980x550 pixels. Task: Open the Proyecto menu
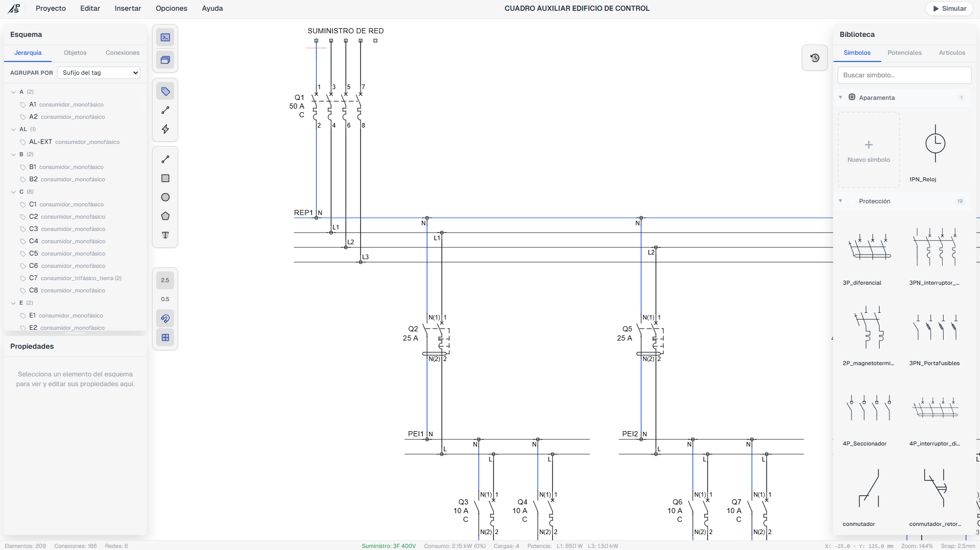click(51, 8)
